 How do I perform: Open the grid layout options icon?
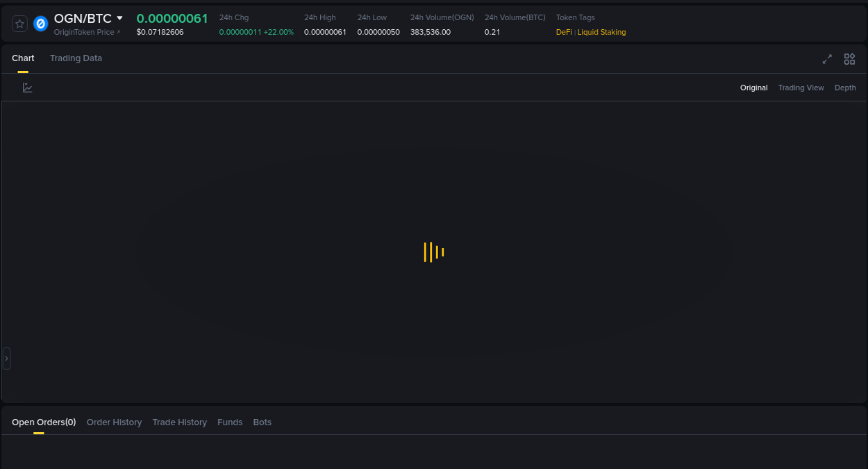click(x=849, y=60)
